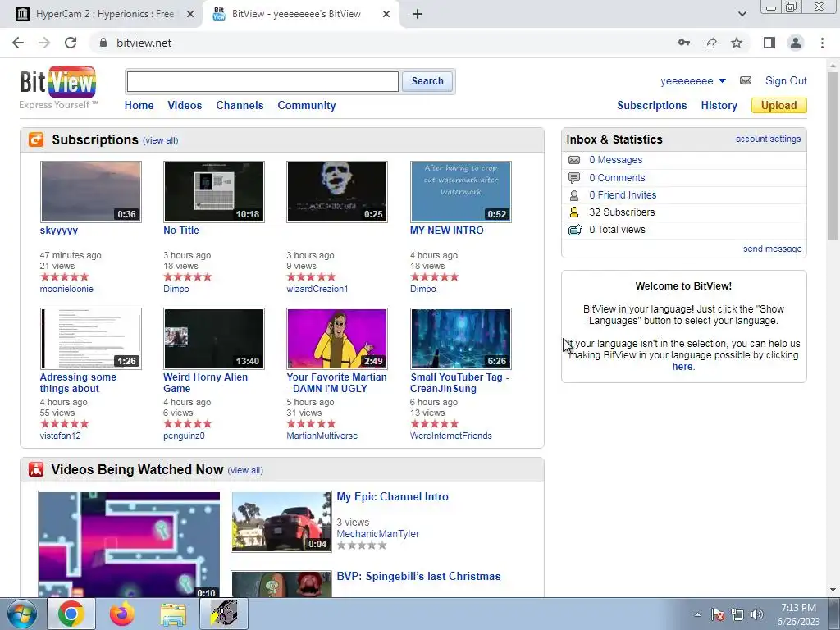Click the 'here' language help link
Screen dimensions: 840x630
coord(682,367)
